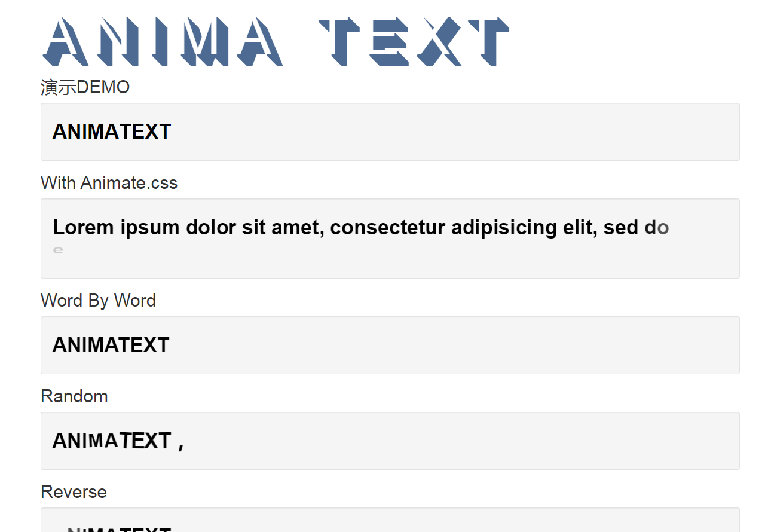Click the comma after ANIMATEXT in the Random box

[x=181, y=445]
